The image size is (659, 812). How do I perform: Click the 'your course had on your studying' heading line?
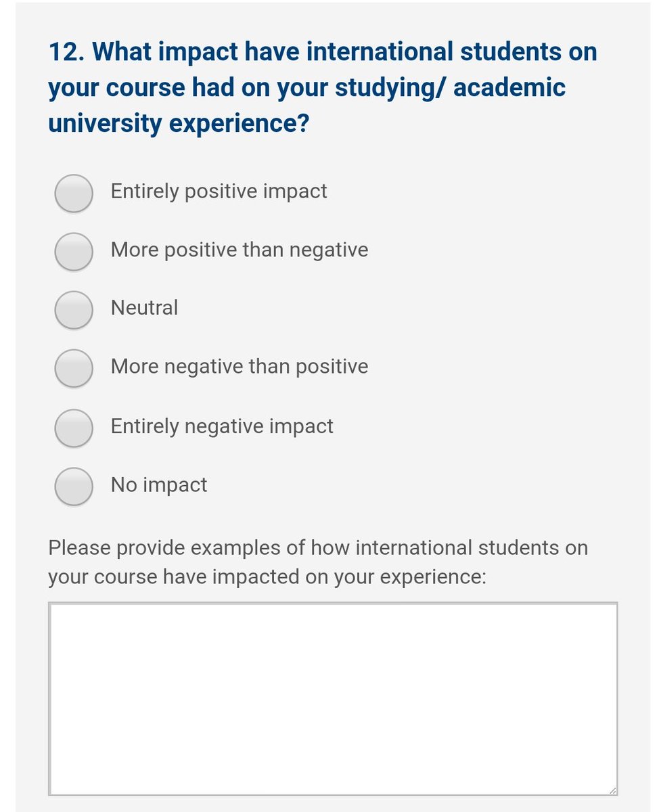(306, 89)
